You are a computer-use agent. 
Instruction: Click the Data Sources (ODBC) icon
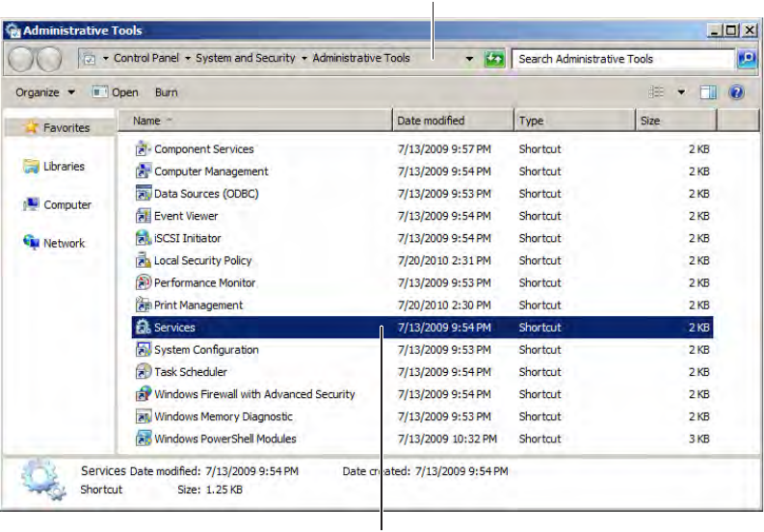coord(144,194)
